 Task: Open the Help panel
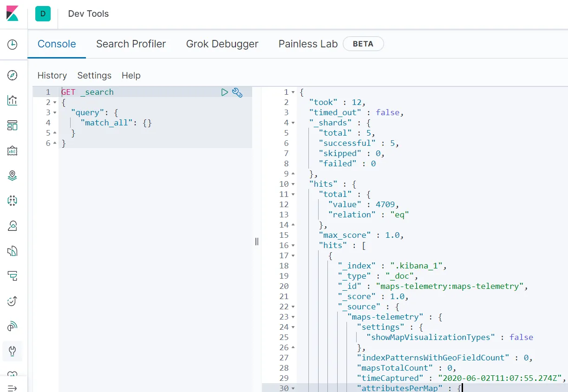pos(131,75)
